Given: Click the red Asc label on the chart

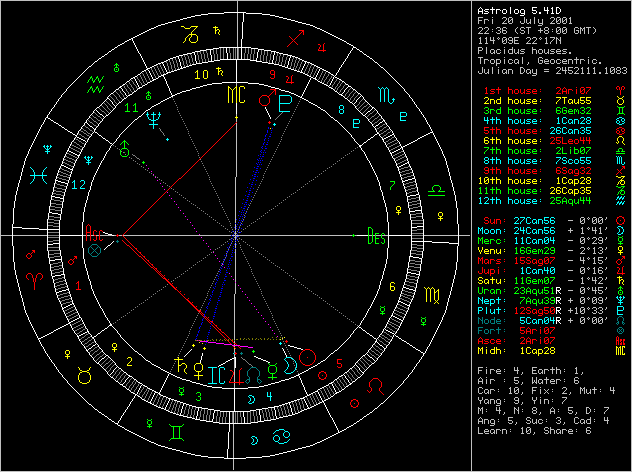Looking at the screenshot, I should coord(95,233).
